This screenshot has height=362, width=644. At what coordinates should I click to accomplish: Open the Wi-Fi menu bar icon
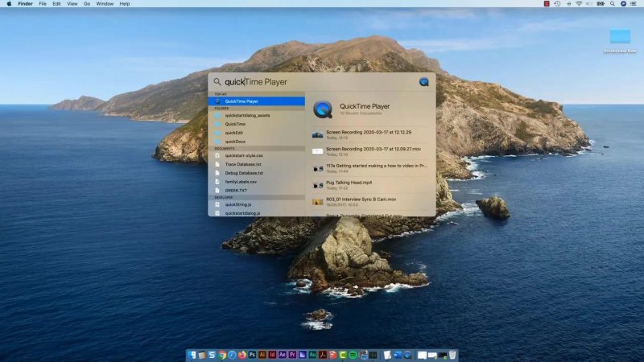click(x=579, y=4)
